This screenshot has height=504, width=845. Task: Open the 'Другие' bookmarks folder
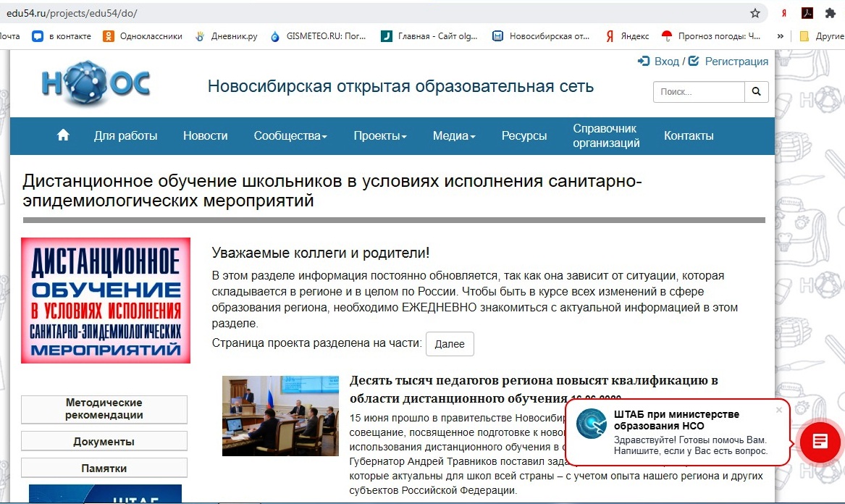click(x=821, y=36)
